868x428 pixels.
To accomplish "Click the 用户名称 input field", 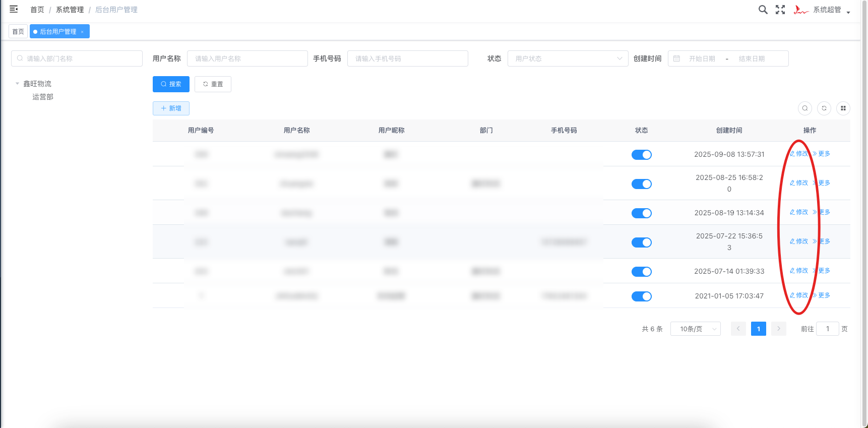I will [247, 58].
